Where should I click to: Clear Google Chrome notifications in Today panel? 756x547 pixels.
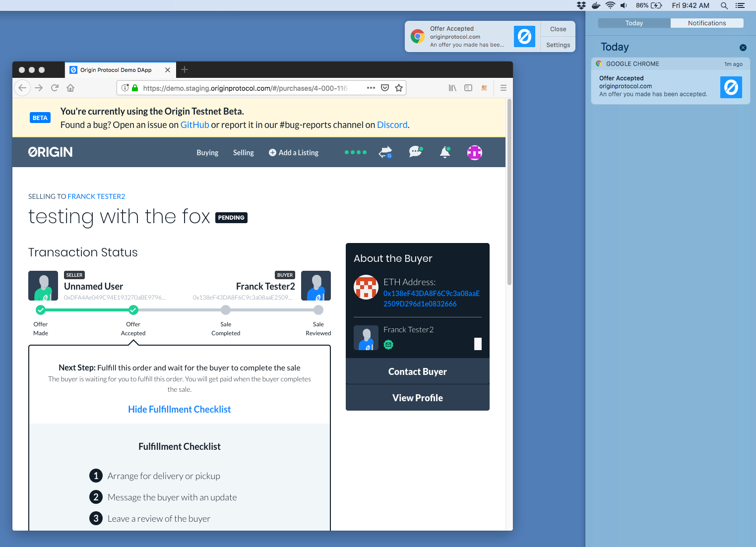pos(743,48)
